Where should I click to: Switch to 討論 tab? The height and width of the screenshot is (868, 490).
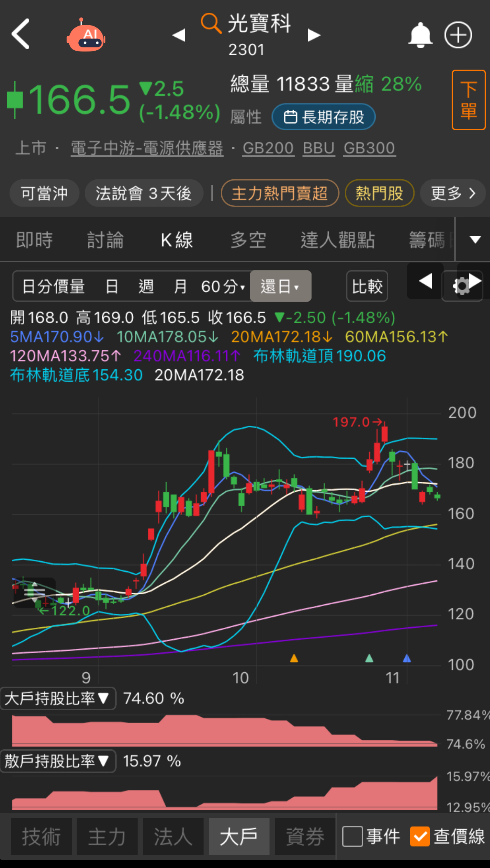(x=106, y=240)
